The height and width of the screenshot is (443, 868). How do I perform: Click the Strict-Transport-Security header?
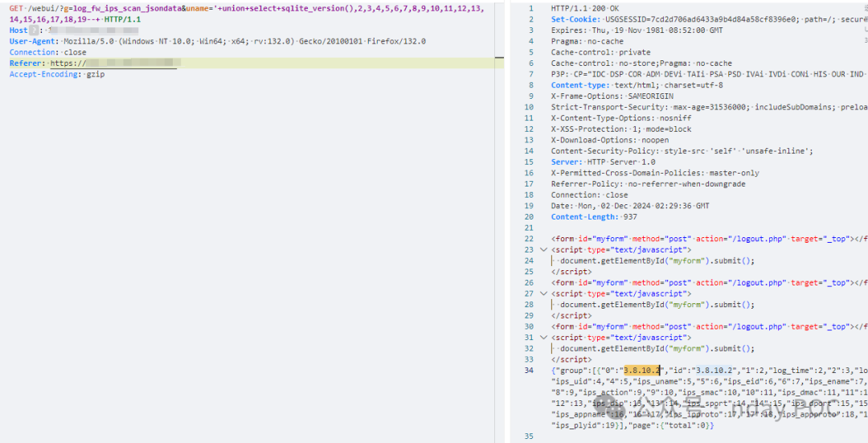[709, 107]
